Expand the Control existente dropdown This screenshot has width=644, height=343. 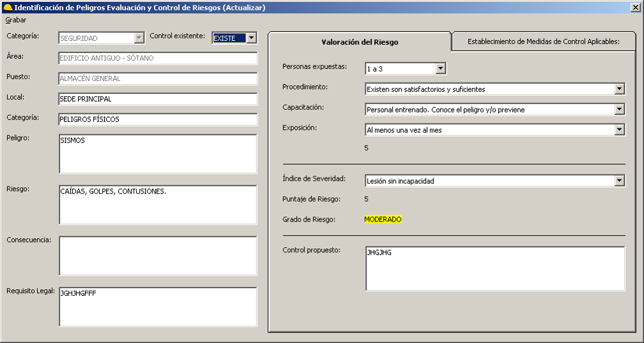tap(251, 38)
